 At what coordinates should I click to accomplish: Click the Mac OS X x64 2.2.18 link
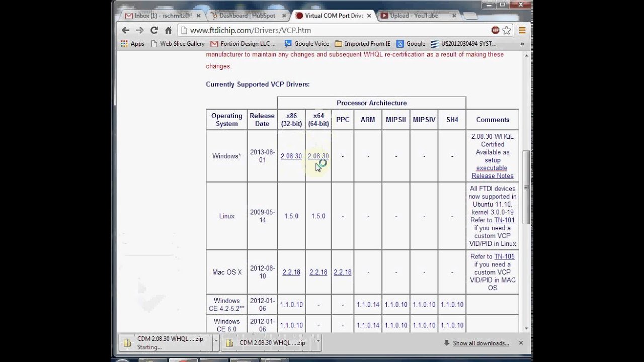click(x=318, y=272)
